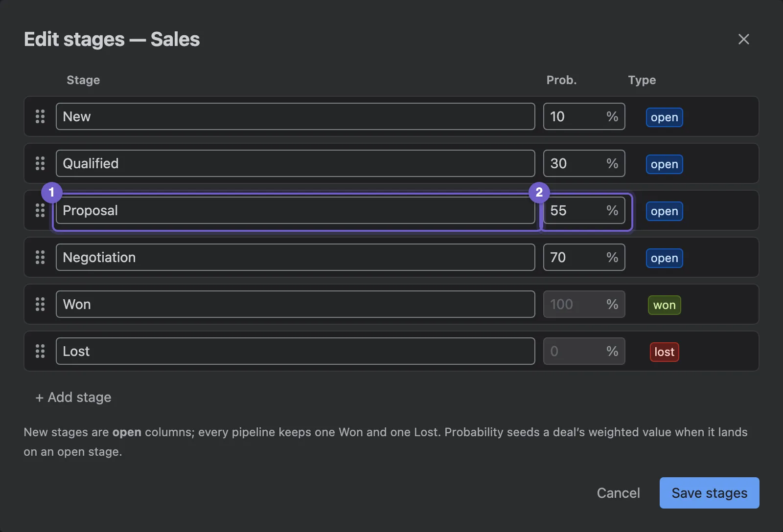Click the disabled 0% probability field for Lost

pos(584,351)
